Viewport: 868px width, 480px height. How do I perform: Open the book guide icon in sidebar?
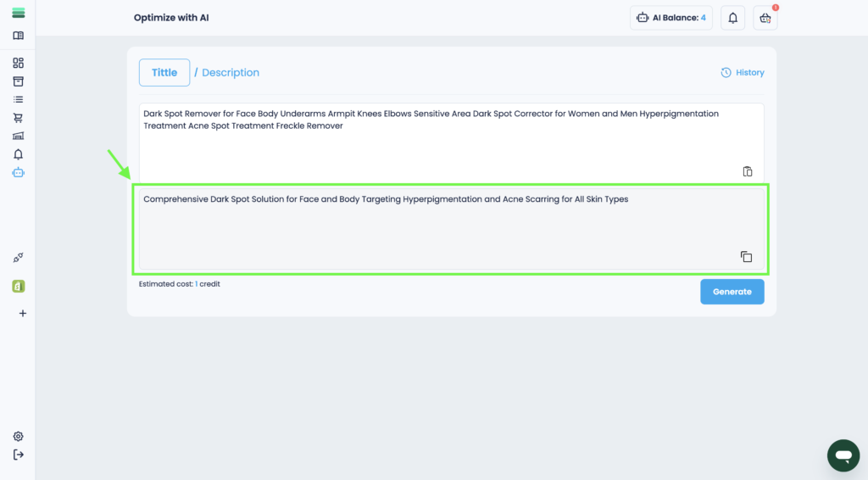[18, 36]
